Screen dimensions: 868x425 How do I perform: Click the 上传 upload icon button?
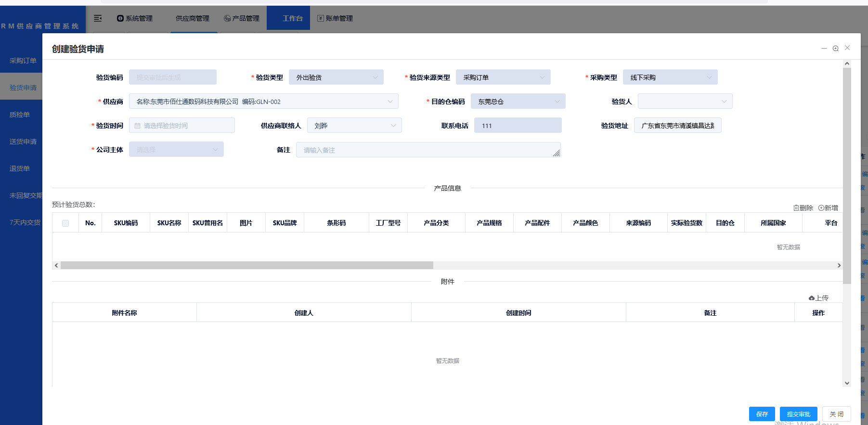[x=818, y=298]
